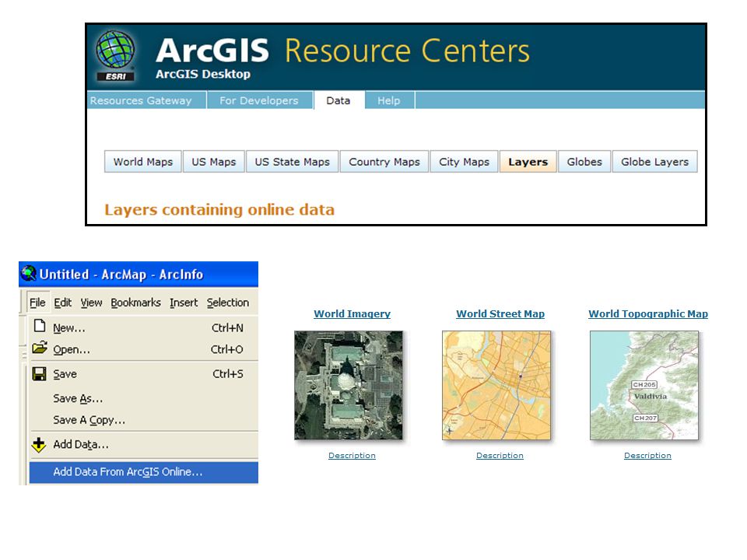
Task: Choose Save As... menu entry
Action: [143, 398]
